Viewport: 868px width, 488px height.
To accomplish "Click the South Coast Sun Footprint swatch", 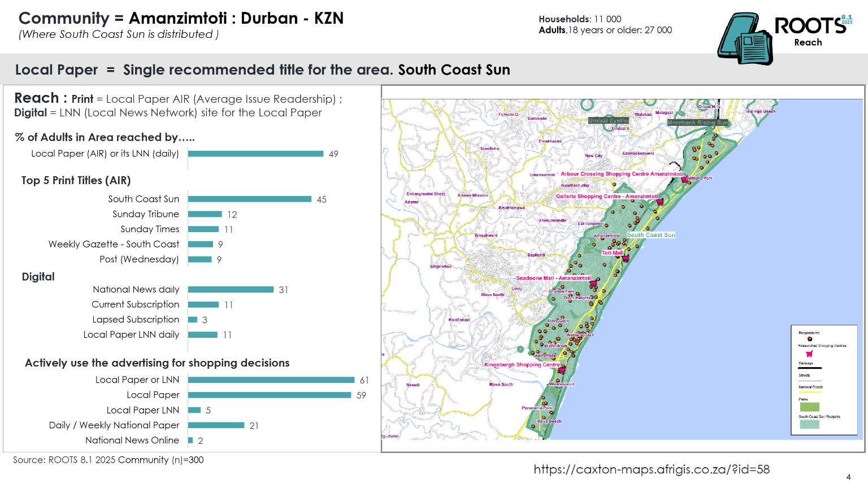I will 810,424.
